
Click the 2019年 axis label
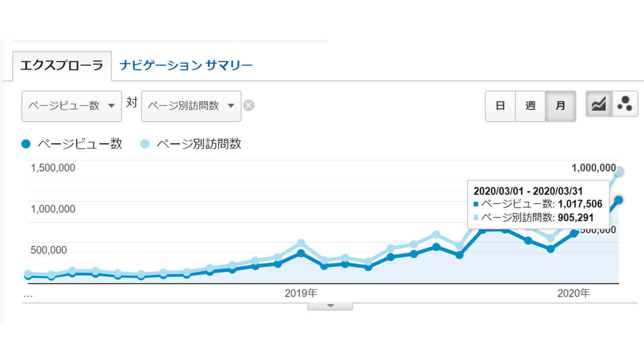(x=300, y=293)
